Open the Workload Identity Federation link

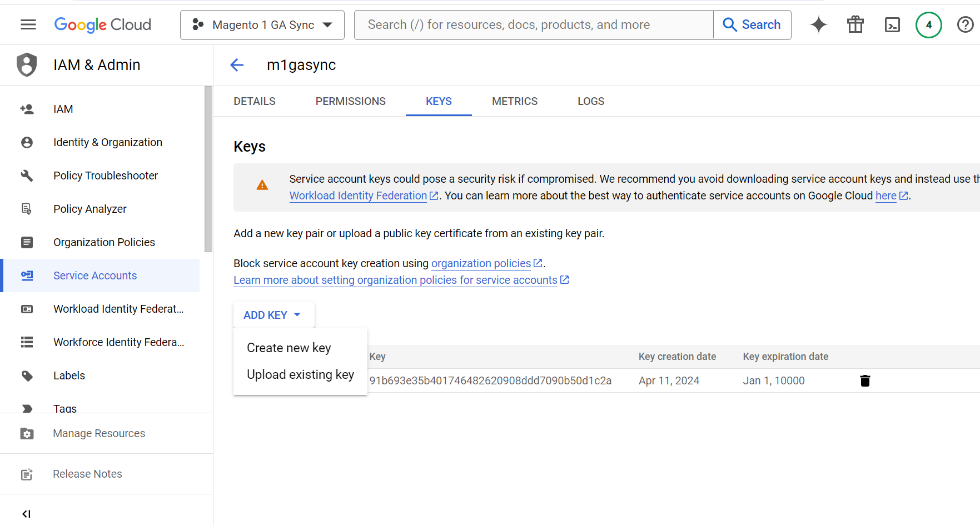[358, 196]
